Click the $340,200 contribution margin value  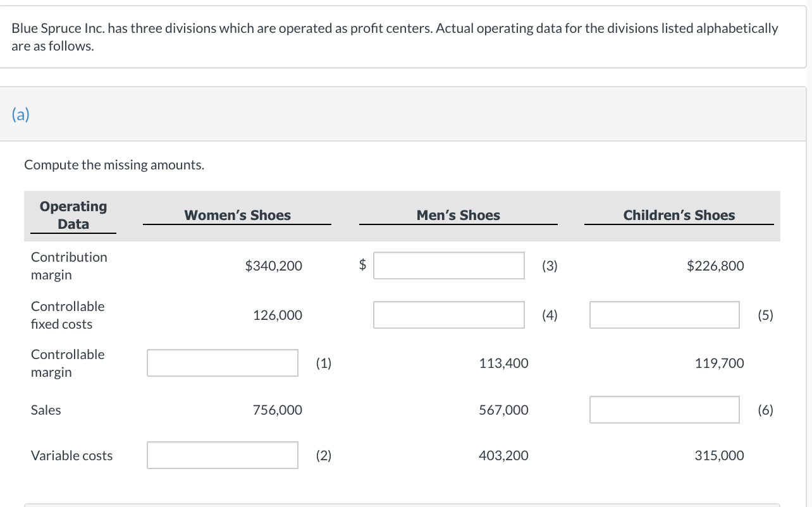(273, 266)
